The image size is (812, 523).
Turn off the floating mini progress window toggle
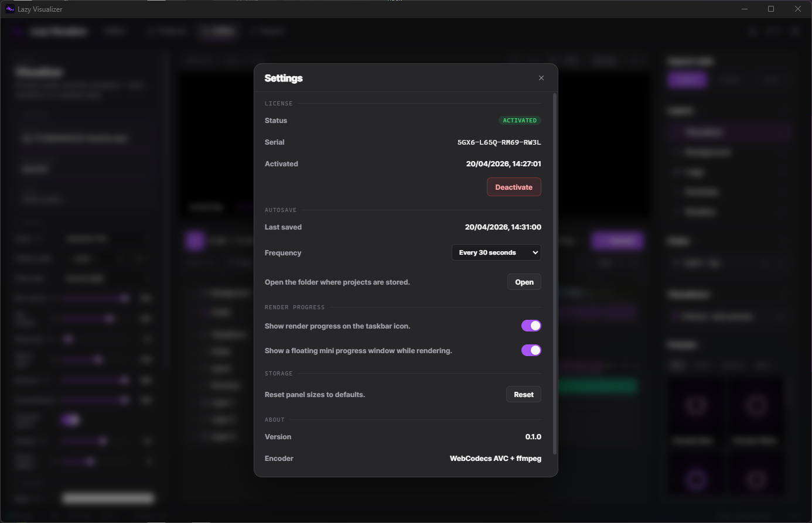click(531, 350)
